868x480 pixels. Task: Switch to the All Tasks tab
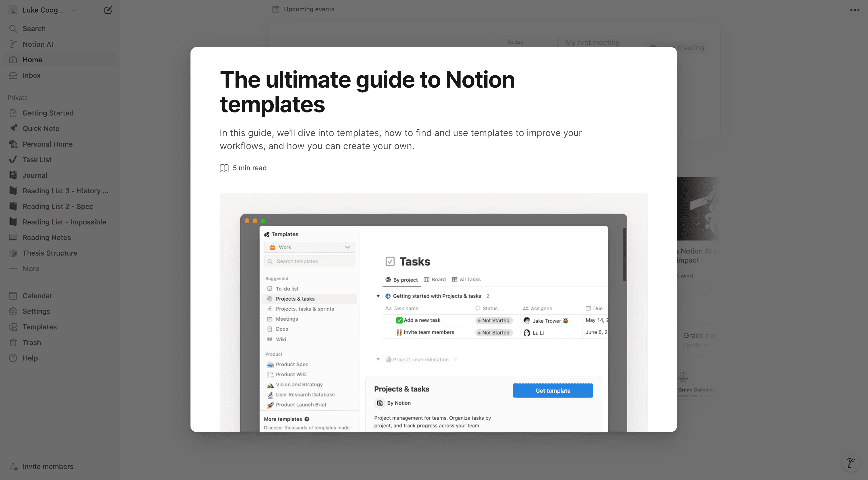(x=466, y=279)
